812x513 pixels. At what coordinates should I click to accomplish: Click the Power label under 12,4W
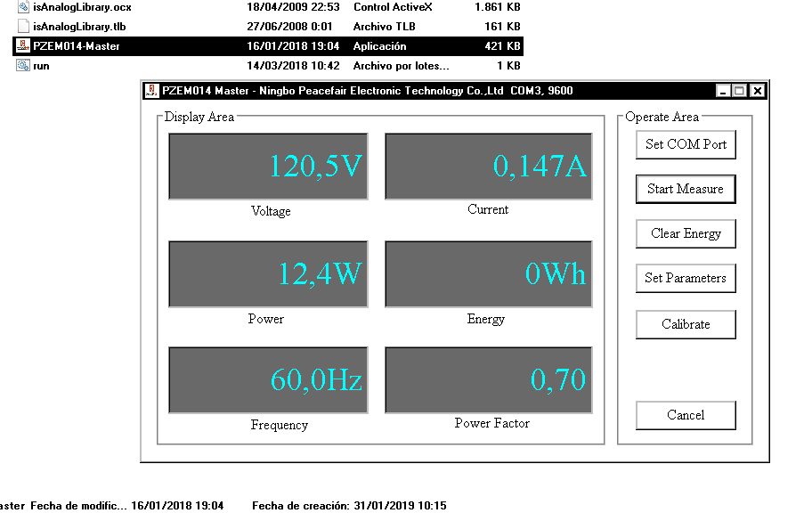265,319
